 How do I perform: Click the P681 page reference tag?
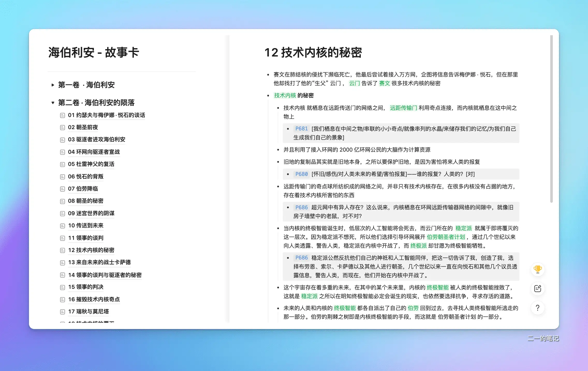(302, 129)
